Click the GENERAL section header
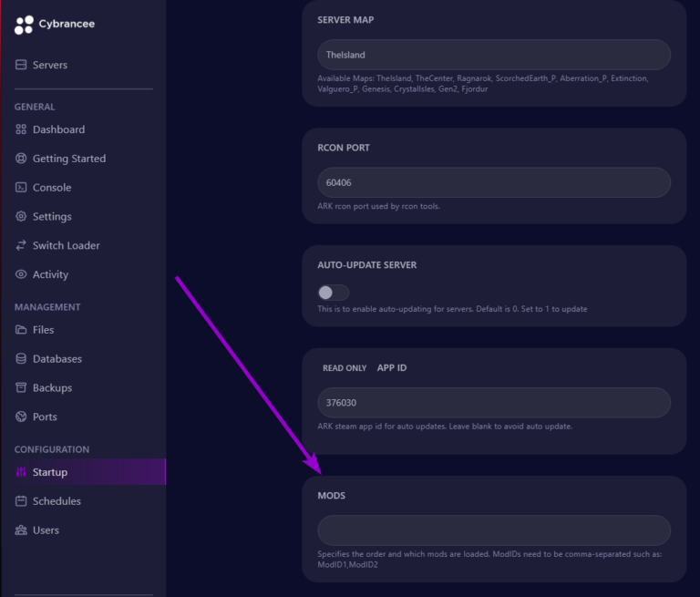Viewport: 700px width, 597px height. coord(35,107)
